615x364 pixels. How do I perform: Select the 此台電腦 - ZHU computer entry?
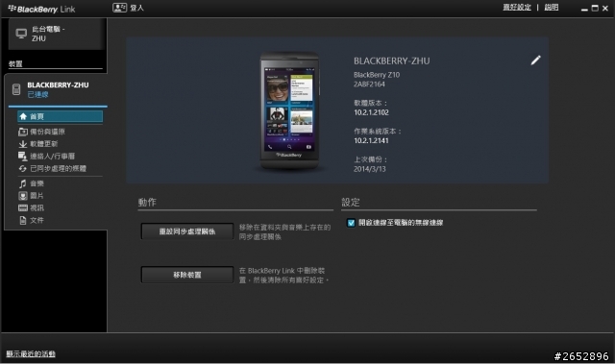[x=57, y=34]
